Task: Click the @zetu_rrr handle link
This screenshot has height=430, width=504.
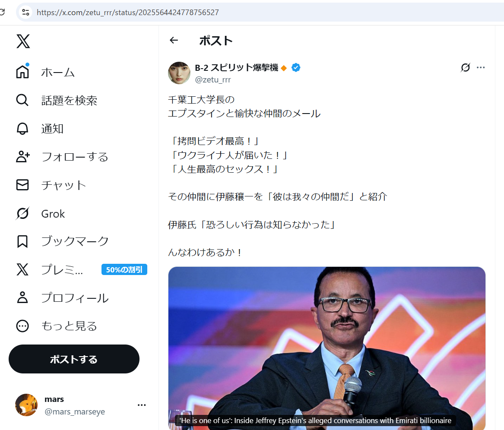Action: click(213, 79)
